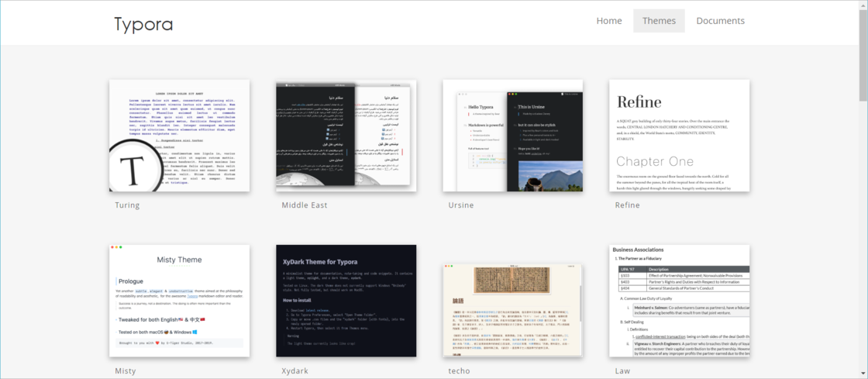Viewport: 868px width, 379px height.
Task: Open the Law theme preview image
Action: tap(679, 301)
